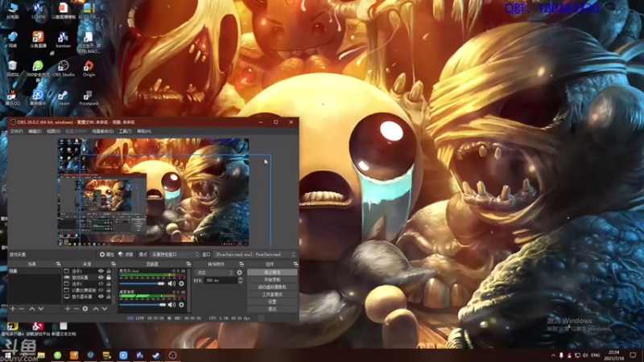Pop out the Audio Mixer dock panel
This screenshot has height=362, width=644.
click(188, 265)
